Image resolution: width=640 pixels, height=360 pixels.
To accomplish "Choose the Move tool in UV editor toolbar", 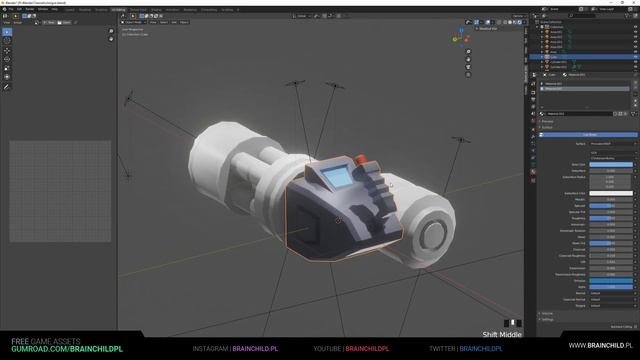I will pyautogui.click(x=7, y=51).
